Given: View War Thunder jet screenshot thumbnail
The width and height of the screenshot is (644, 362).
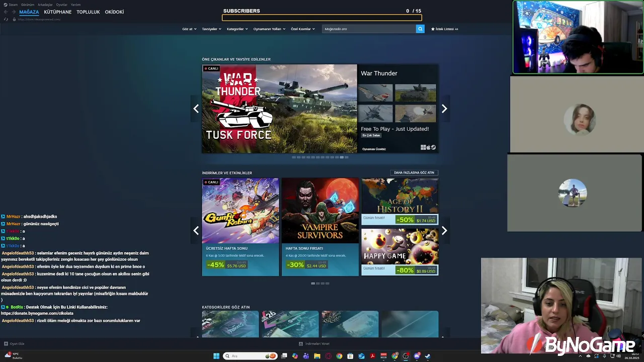Looking at the screenshot, I should (375, 93).
